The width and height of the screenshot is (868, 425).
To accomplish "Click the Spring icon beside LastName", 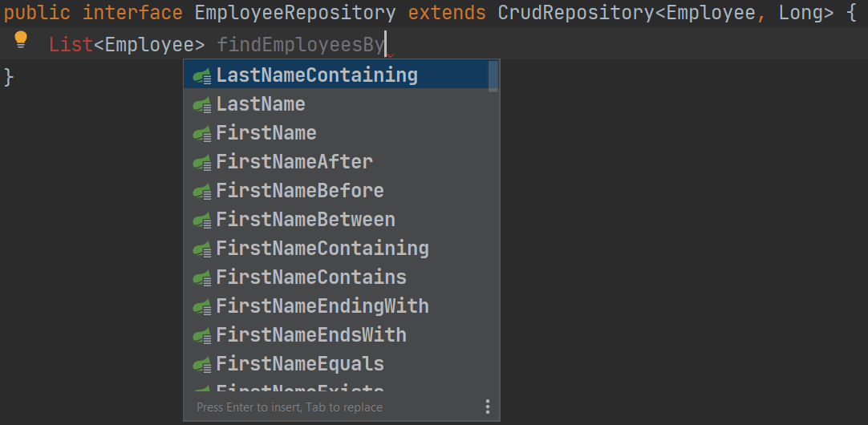I will click(202, 104).
